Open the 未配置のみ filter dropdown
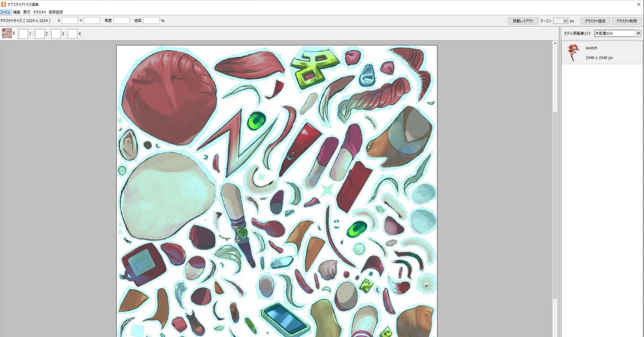 (x=638, y=33)
